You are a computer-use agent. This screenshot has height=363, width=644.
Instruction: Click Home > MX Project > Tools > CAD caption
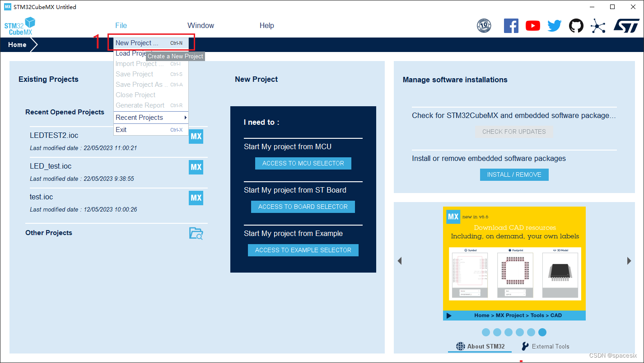click(518, 316)
